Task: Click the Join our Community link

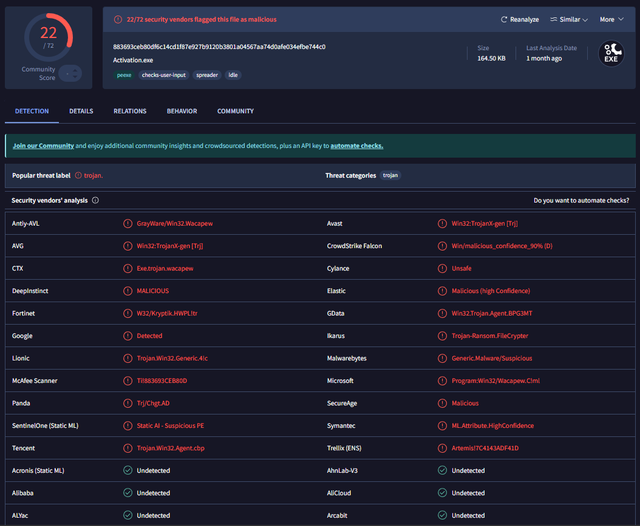Action: 43,146
